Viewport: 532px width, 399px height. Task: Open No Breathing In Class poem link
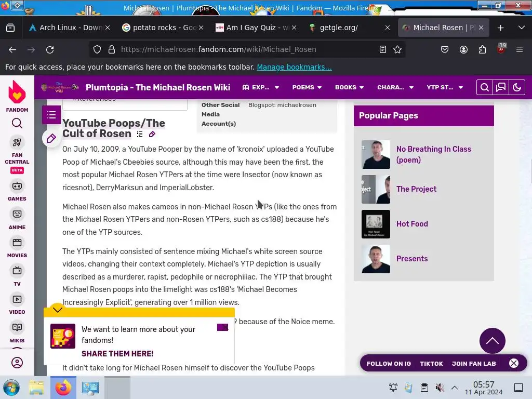tap(434, 154)
